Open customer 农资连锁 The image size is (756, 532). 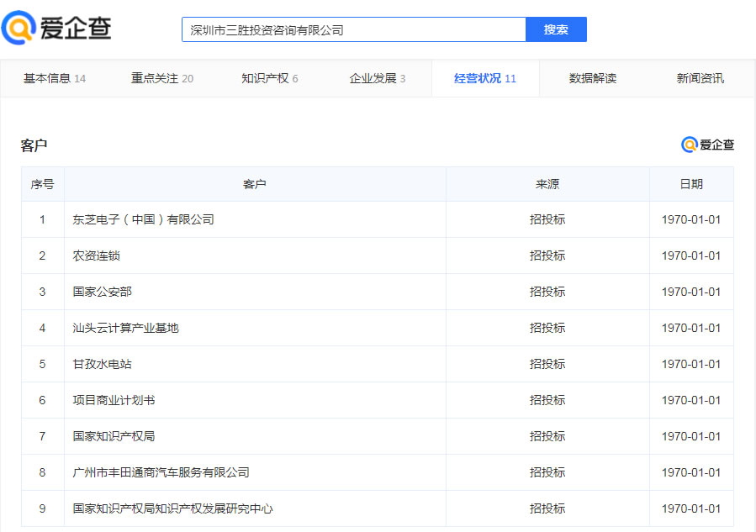point(96,255)
